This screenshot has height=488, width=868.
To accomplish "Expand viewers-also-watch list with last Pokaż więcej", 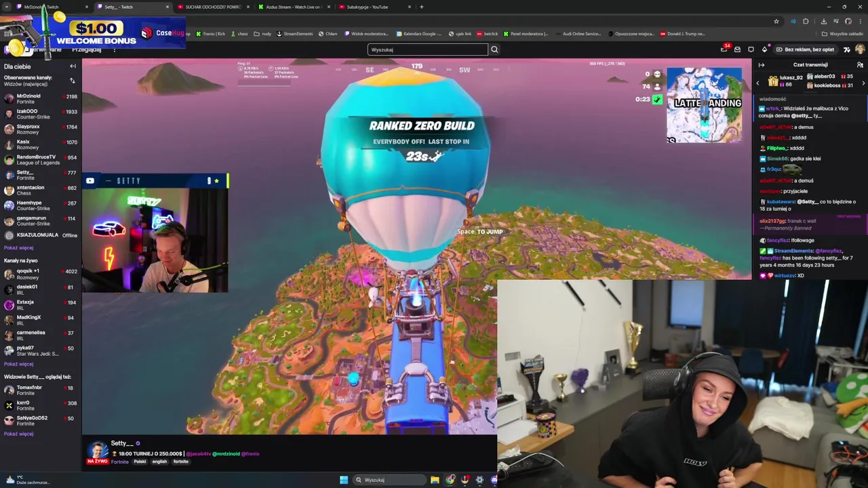I will (x=18, y=434).
